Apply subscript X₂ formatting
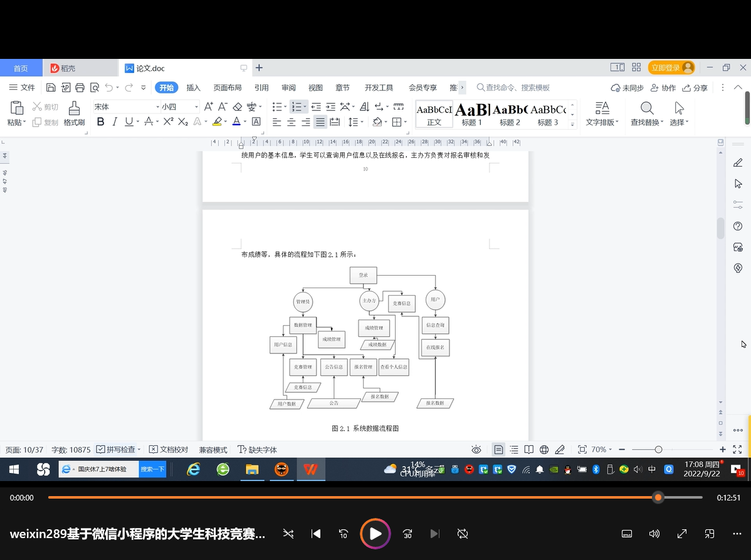The image size is (751, 560). click(x=183, y=122)
